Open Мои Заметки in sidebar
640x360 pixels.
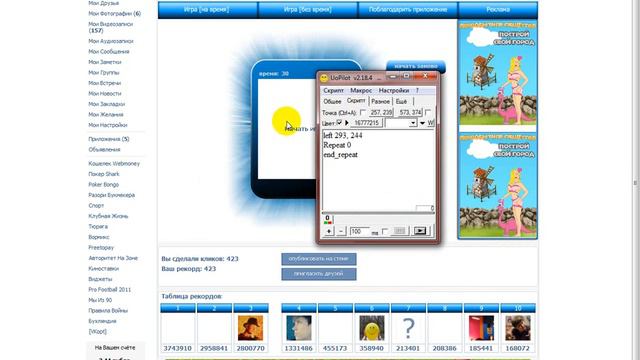click(x=105, y=62)
